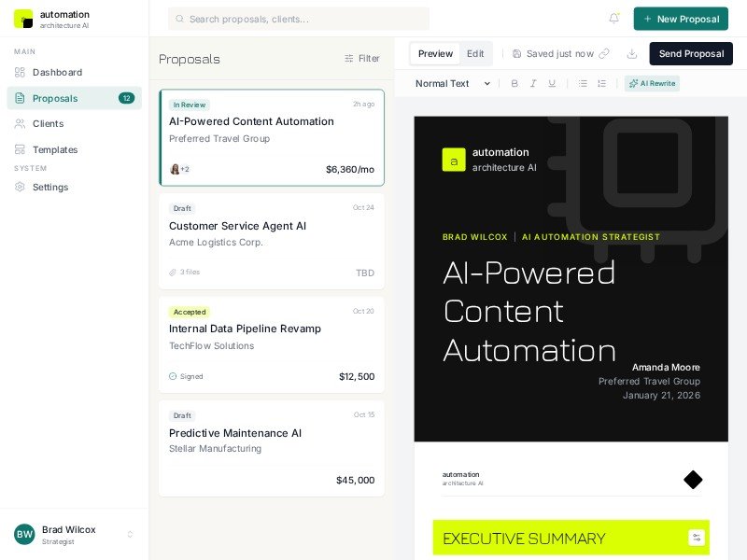Create a New Proposal
Image resolution: width=747 pixels, height=560 pixels.
pos(681,19)
